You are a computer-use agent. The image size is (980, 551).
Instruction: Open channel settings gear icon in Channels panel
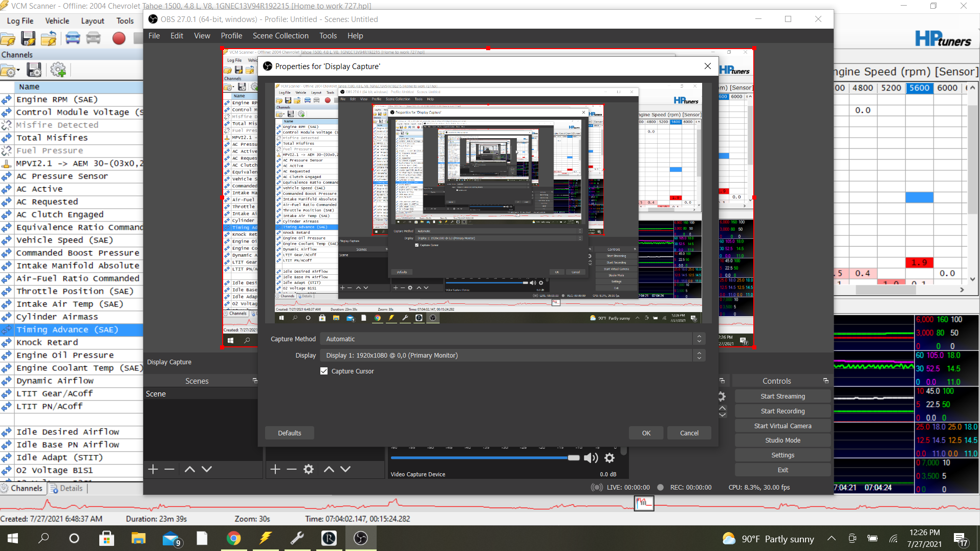[58, 70]
